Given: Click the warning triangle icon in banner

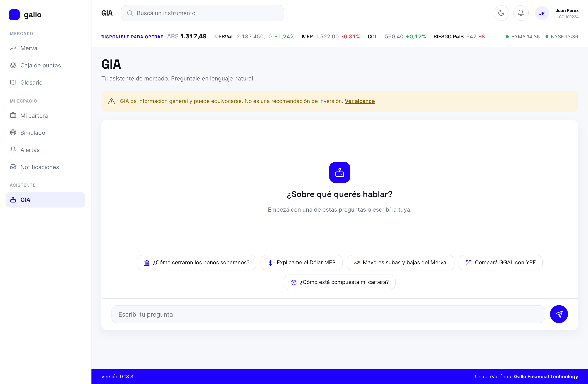Looking at the screenshot, I should click(x=111, y=101).
